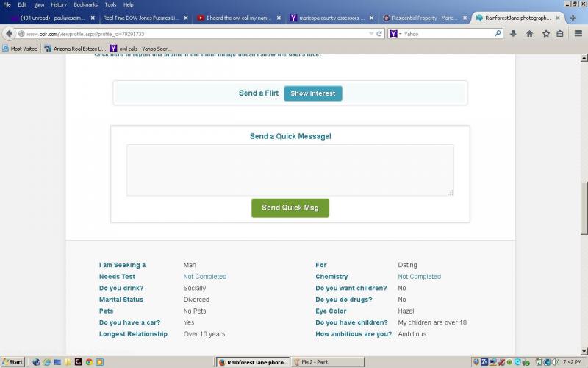588x368 pixels.
Task: Open the show-bookmarks list icon
Action: tap(560, 34)
